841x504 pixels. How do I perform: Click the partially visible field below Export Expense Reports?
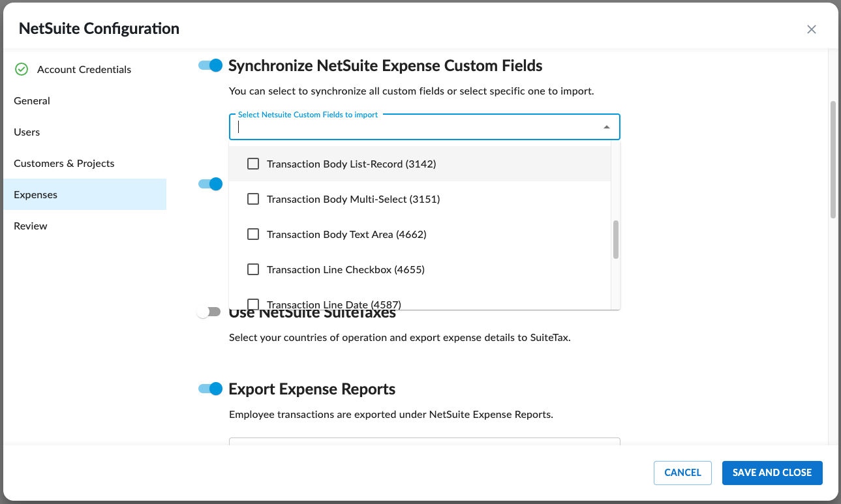click(424, 441)
